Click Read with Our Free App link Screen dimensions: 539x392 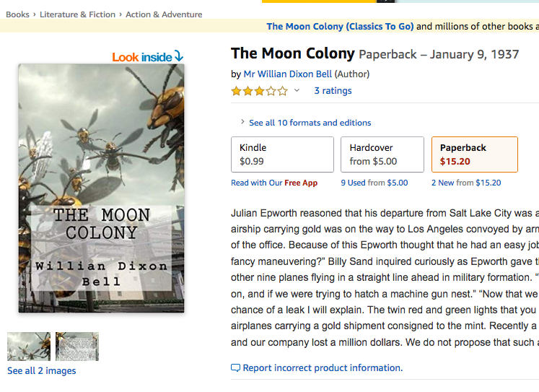(x=274, y=183)
